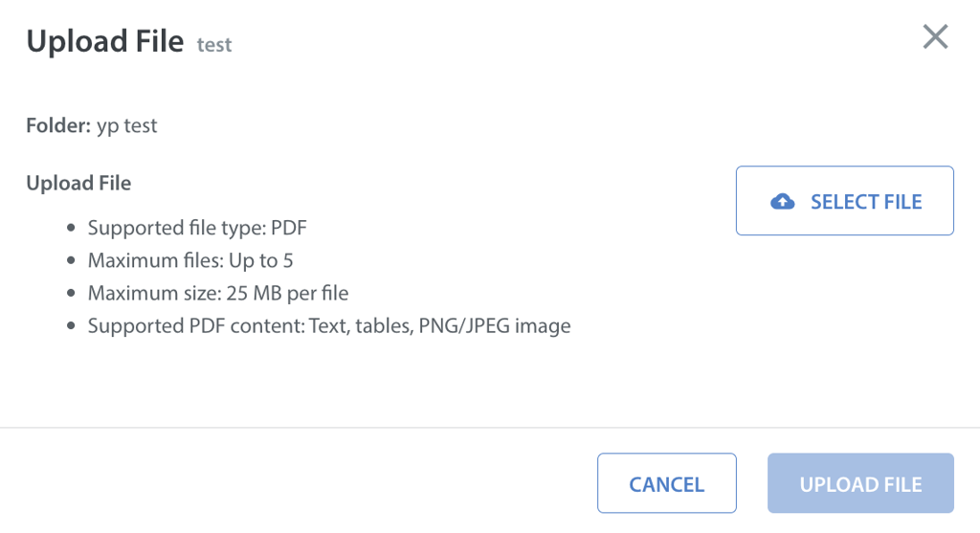The image size is (980, 533).
Task: Select the "yp test" folder name
Action: pyautogui.click(x=127, y=125)
